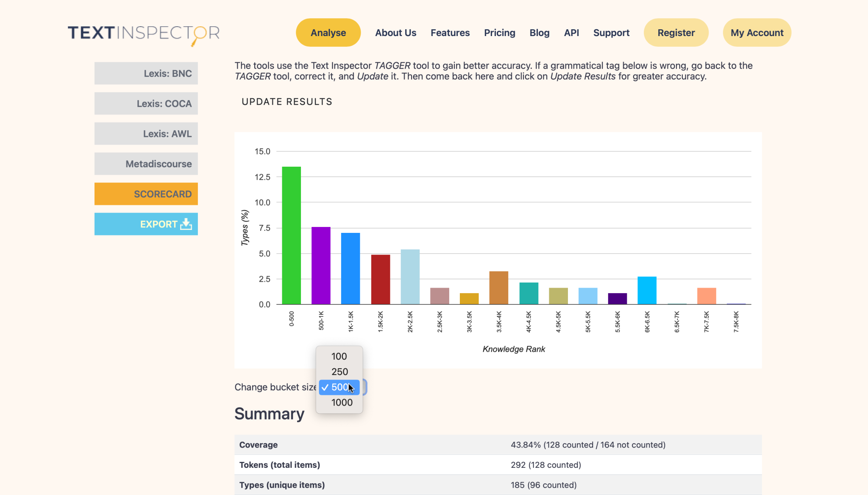This screenshot has width=868, height=495.
Task: Select 100 in bucket size dropdown
Action: click(339, 356)
